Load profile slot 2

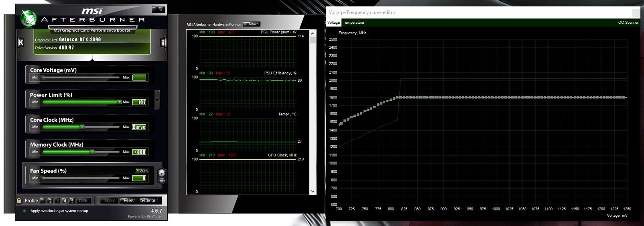(50, 200)
